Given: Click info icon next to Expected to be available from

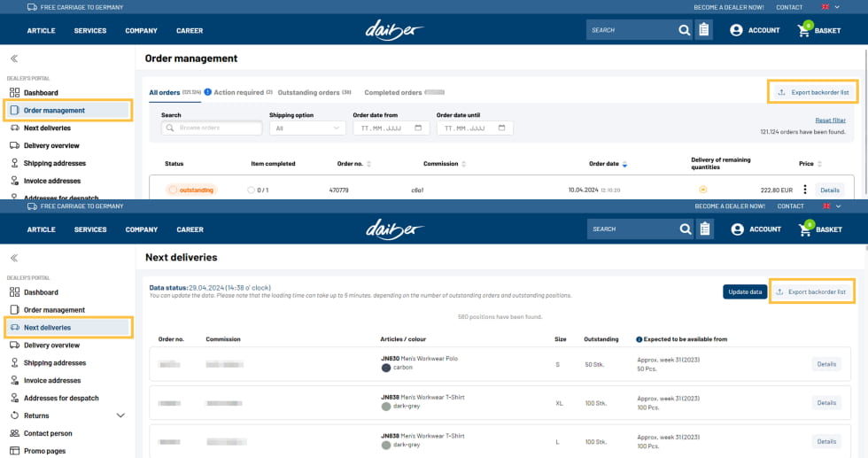Looking at the screenshot, I should coord(639,339).
